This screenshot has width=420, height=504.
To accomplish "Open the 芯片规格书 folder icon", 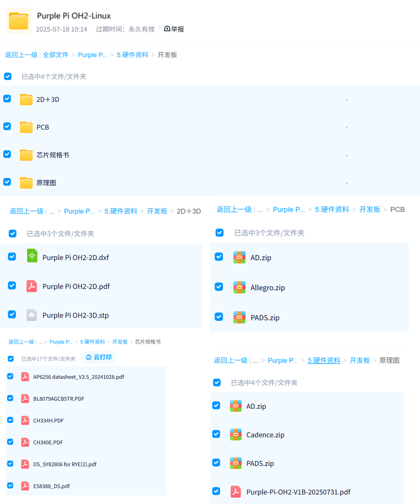I will (x=26, y=155).
